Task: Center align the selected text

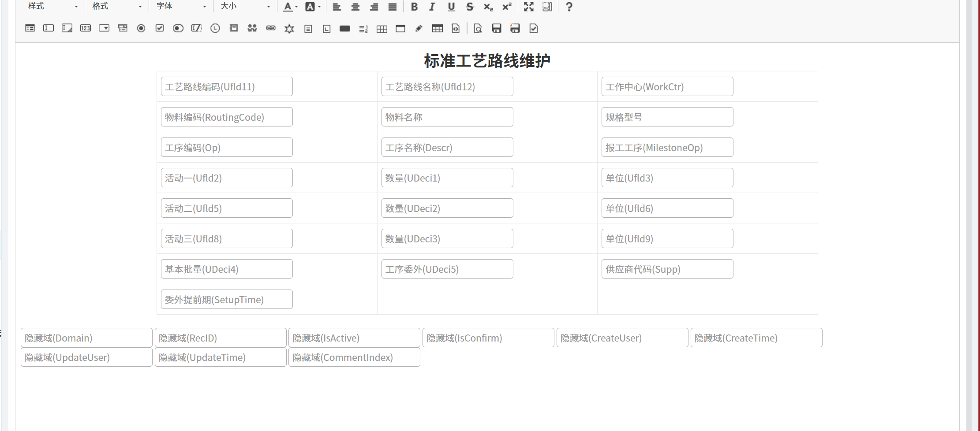Action: tap(355, 7)
